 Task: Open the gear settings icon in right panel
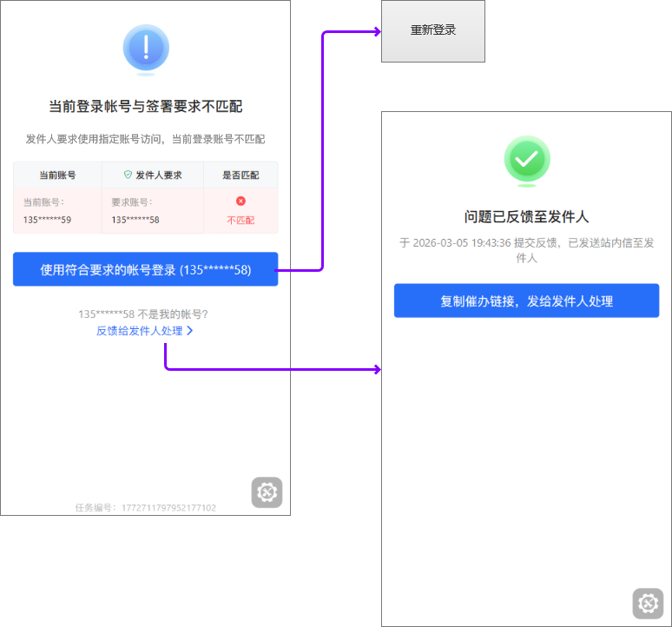coord(648,604)
